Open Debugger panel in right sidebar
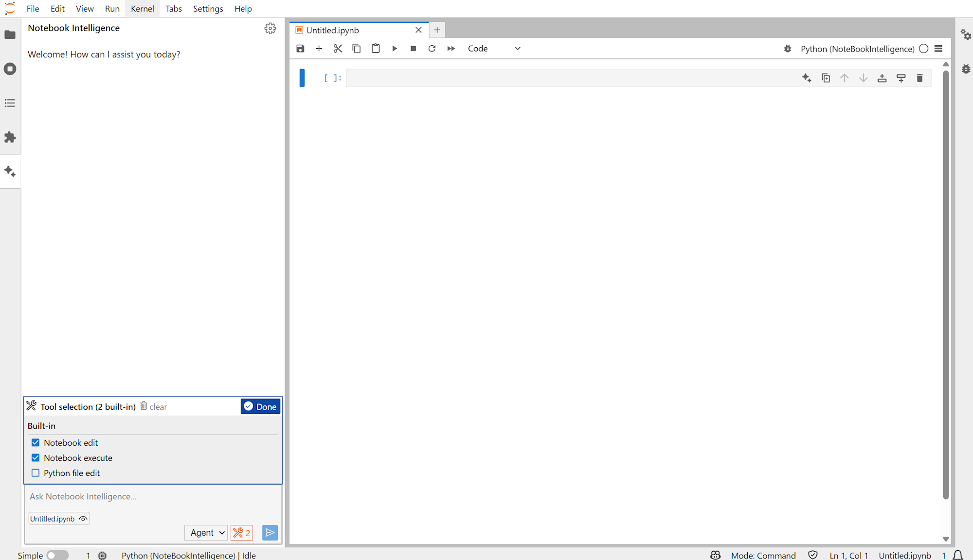Viewport: 973px width, 560px height. point(966,69)
